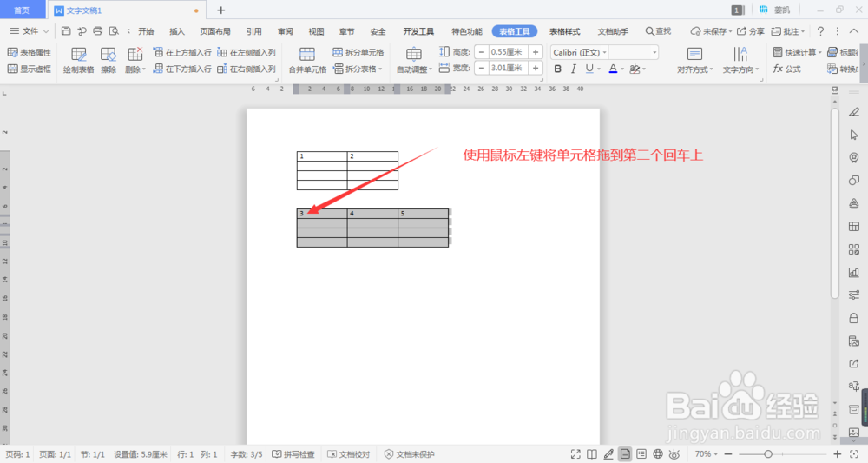Screen dimensions: 868x463
Task: Toggle Italic formatting
Action: [x=574, y=69]
